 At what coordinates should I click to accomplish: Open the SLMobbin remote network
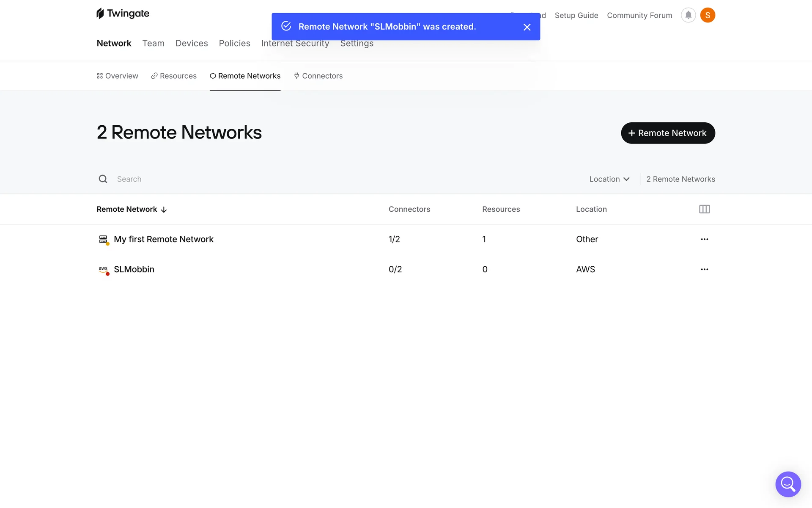[134, 269]
